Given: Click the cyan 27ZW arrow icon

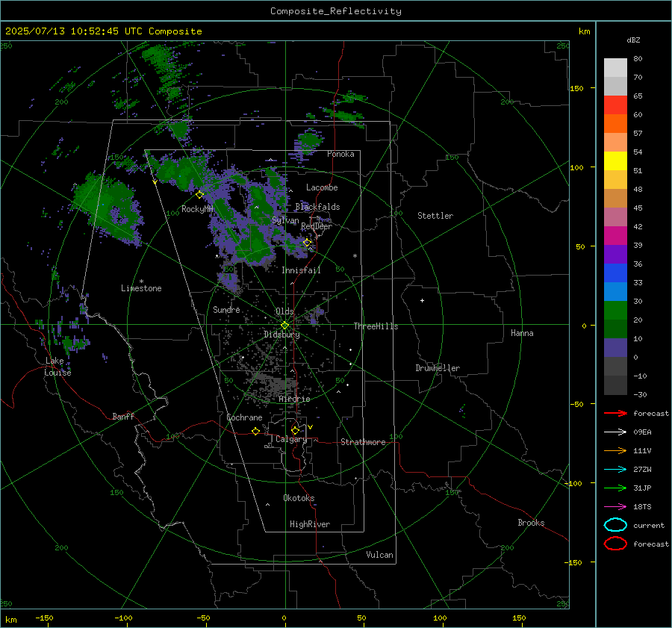Looking at the screenshot, I should click(615, 469).
